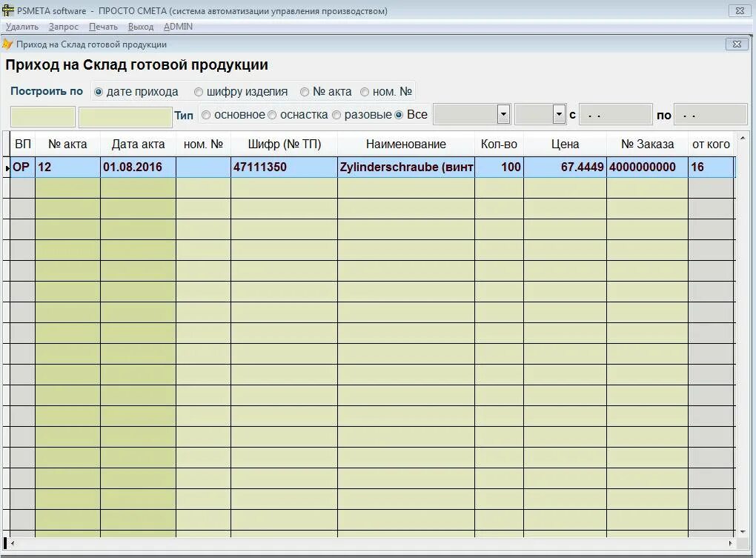The width and height of the screenshot is (756, 558).
Task: Select the 'Zylinderschraube (винт' name cell
Action: [x=406, y=167]
